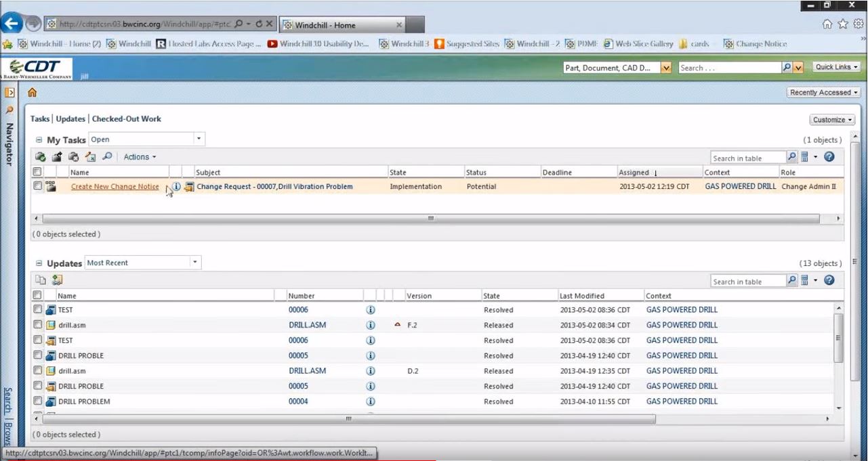The image size is (868, 461).
Task: Open the My Tasks 'Open' filter dropdown
Action: (x=199, y=139)
